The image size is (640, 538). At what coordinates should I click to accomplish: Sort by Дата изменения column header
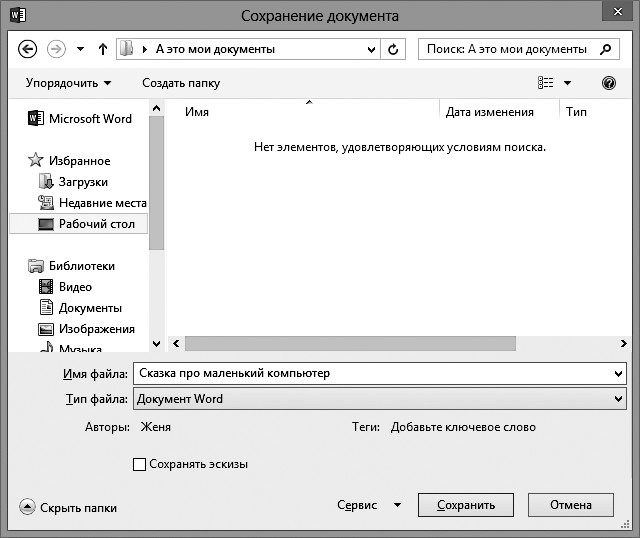[489, 112]
